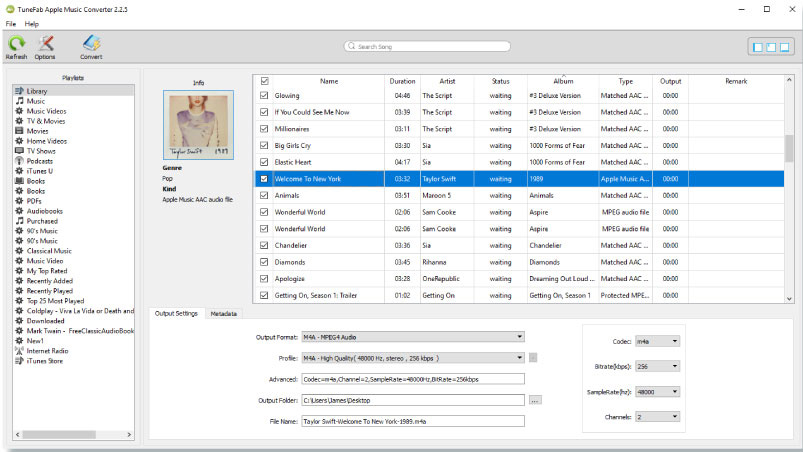
Task: Uncheck the Elastic Heart checkbox
Action: pos(264,162)
